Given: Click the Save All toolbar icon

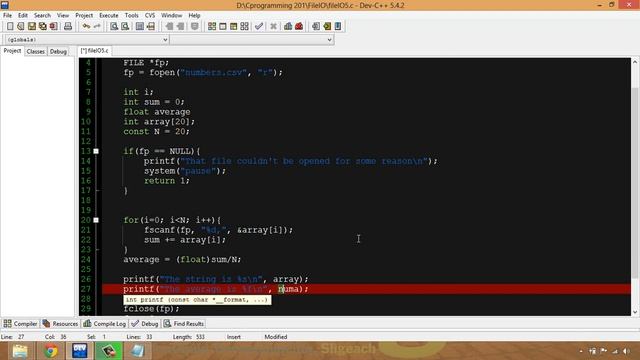Looking at the screenshot, I should 42,27.
